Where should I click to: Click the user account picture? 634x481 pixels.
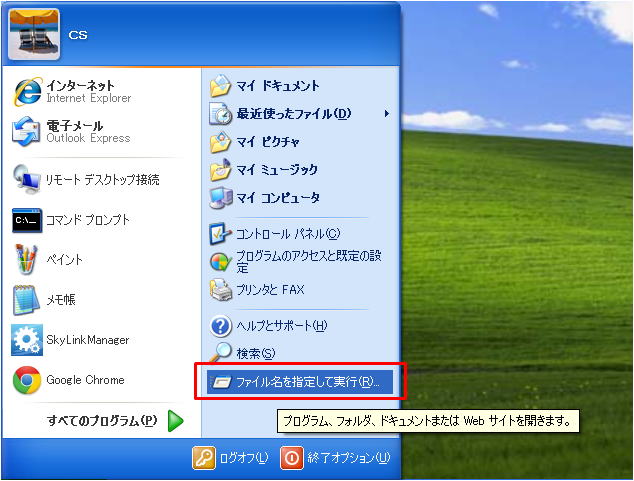tap(34, 35)
